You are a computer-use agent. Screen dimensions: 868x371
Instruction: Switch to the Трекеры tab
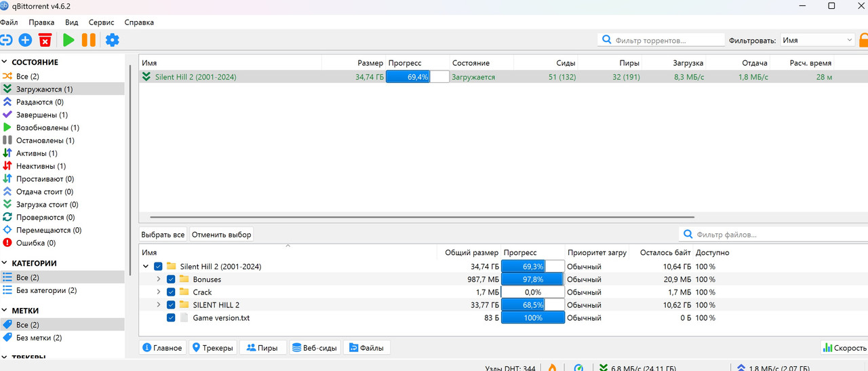(x=213, y=348)
